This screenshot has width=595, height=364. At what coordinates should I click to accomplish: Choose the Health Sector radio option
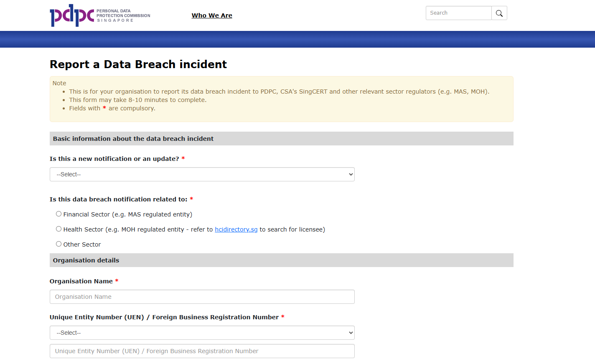click(x=59, y=229)
